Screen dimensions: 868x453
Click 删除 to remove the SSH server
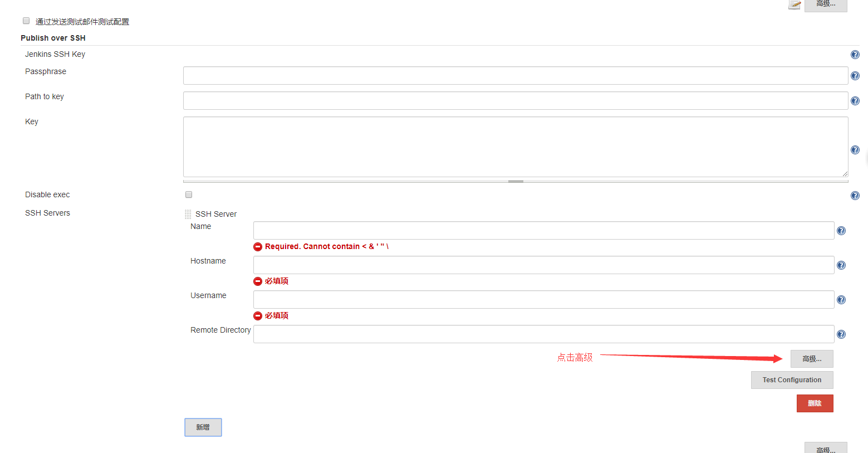tap(815, 403)
